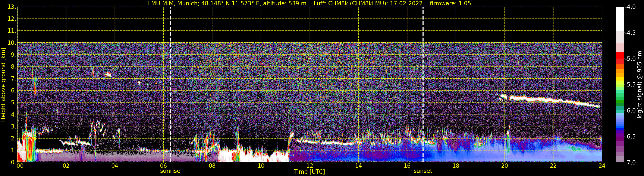Image resolution: width=644 pixels, height=176 pixels.
Task: Click the x-axis tick label 12
Action: 310,166
